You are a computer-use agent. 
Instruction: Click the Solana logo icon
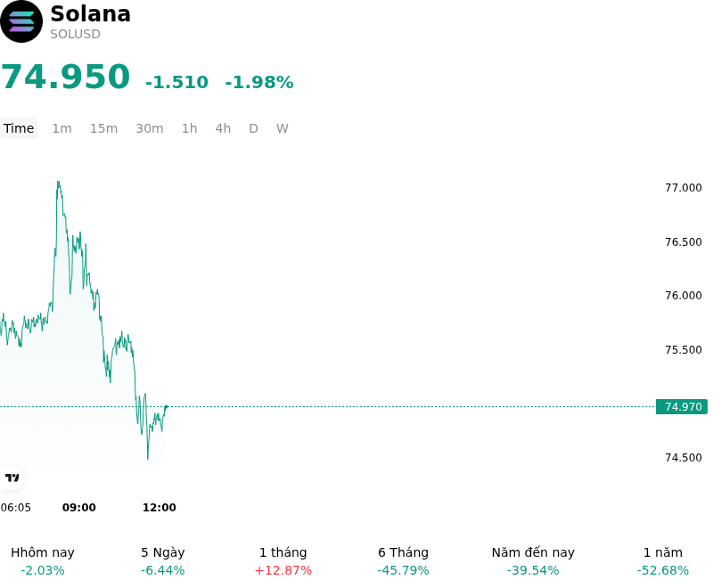20,21
